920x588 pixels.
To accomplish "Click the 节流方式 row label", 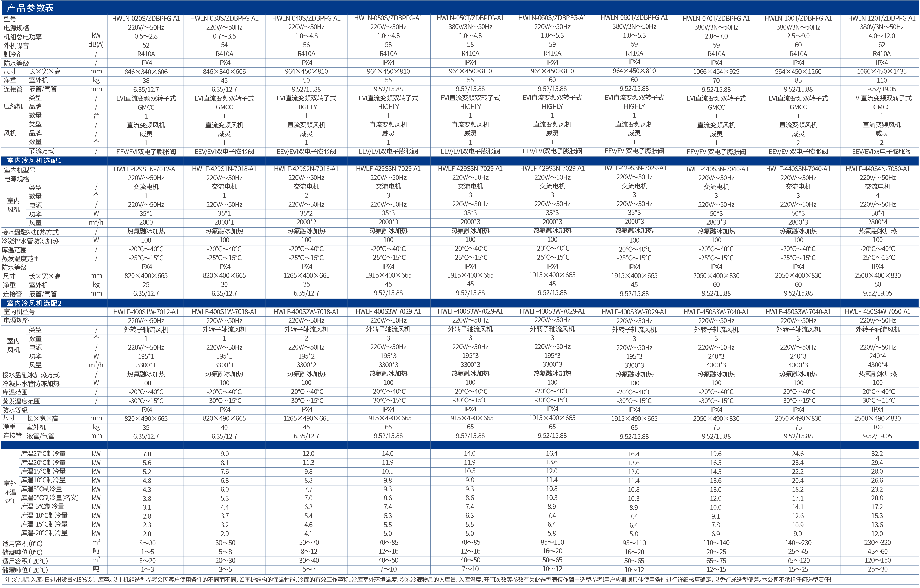I will tap(42, 151).
